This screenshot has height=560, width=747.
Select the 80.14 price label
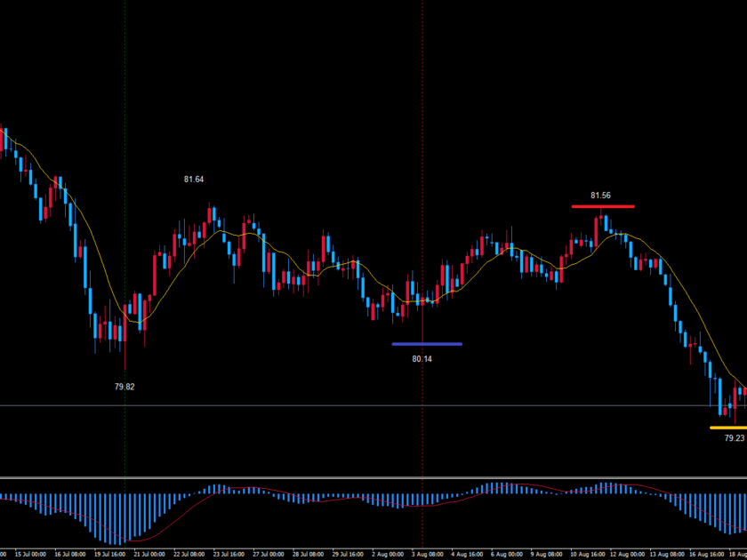pyautogui.click(x=422, y=360)
